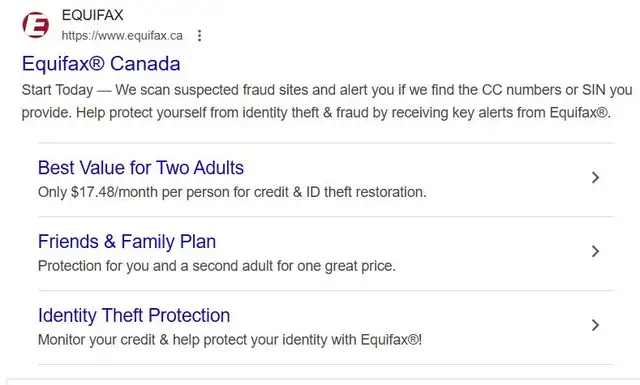The height and width of the screenshot is (385, 640).
Task: Open the Friends & Family Plan link
Action: click(x=127, y=241)
